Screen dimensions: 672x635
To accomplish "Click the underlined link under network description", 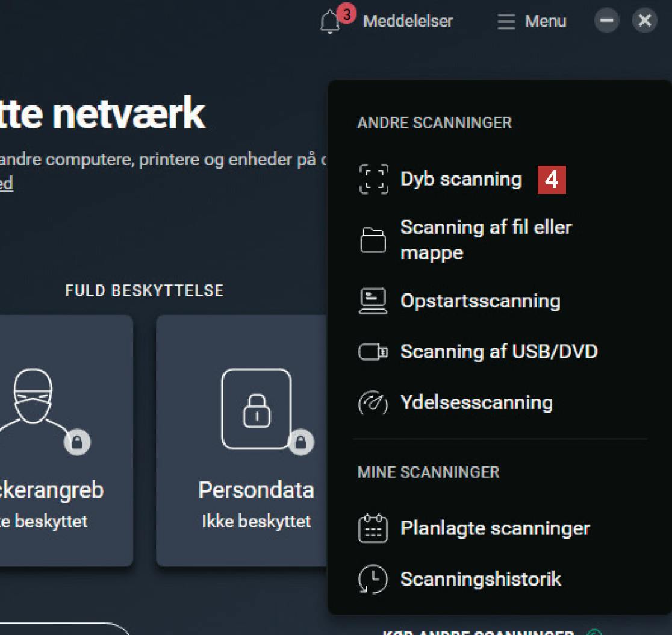I will click(x=6, y=183).
